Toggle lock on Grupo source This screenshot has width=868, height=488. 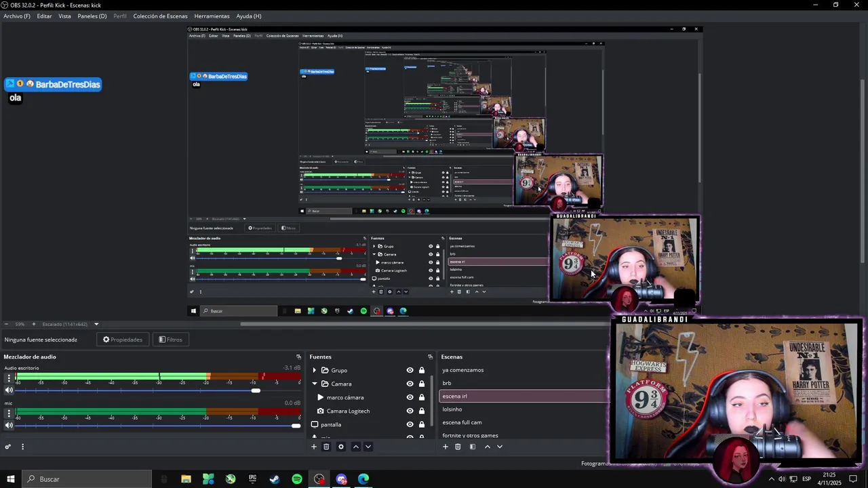[x=422, y=370]
